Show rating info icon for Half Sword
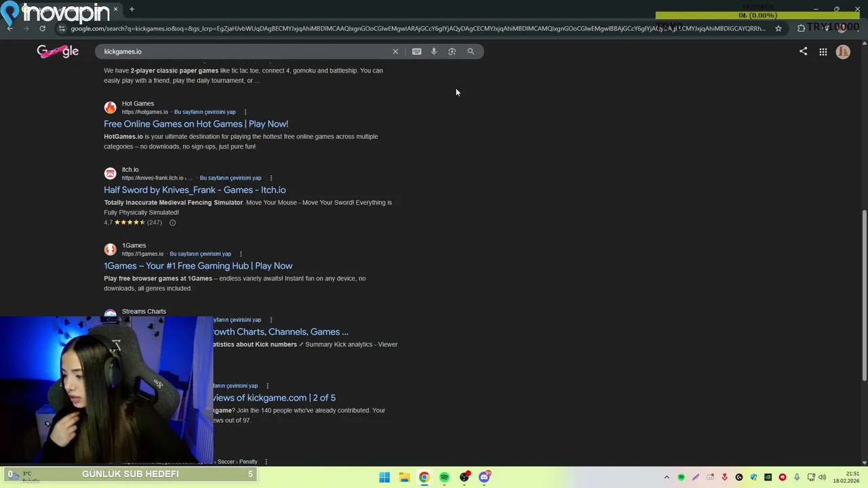 pos(172,222)
